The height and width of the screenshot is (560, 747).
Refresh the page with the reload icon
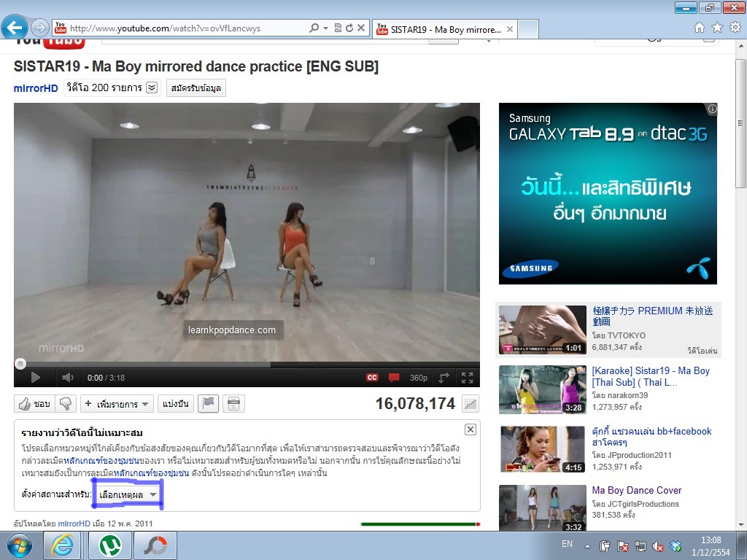[349, 28]
